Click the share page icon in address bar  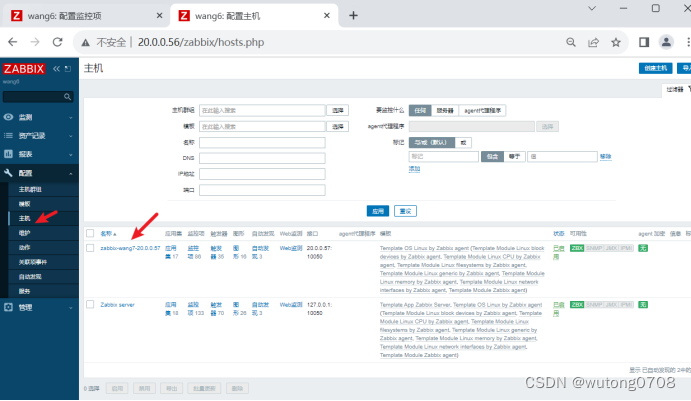[593, 42]
